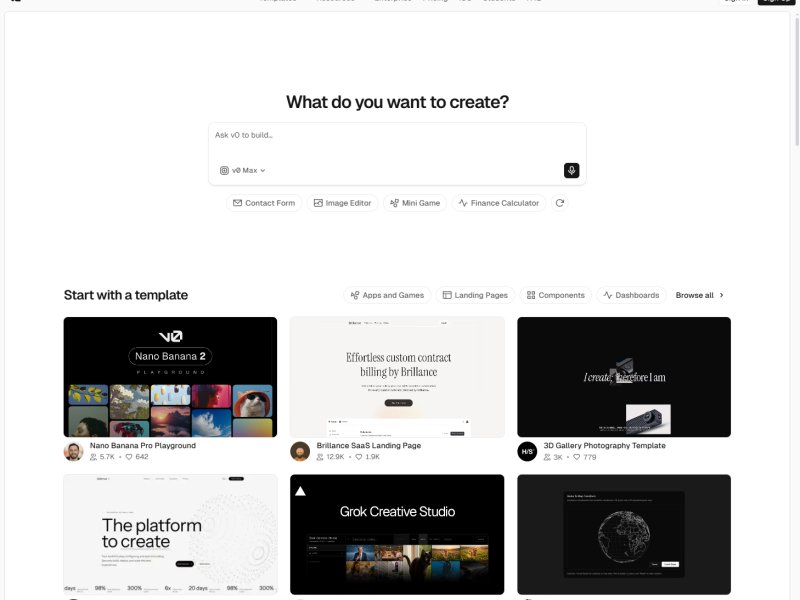This screenshot has height=600, width=800.
Task: Choose the Contact Form suggestion
Action: click(264, 203)
